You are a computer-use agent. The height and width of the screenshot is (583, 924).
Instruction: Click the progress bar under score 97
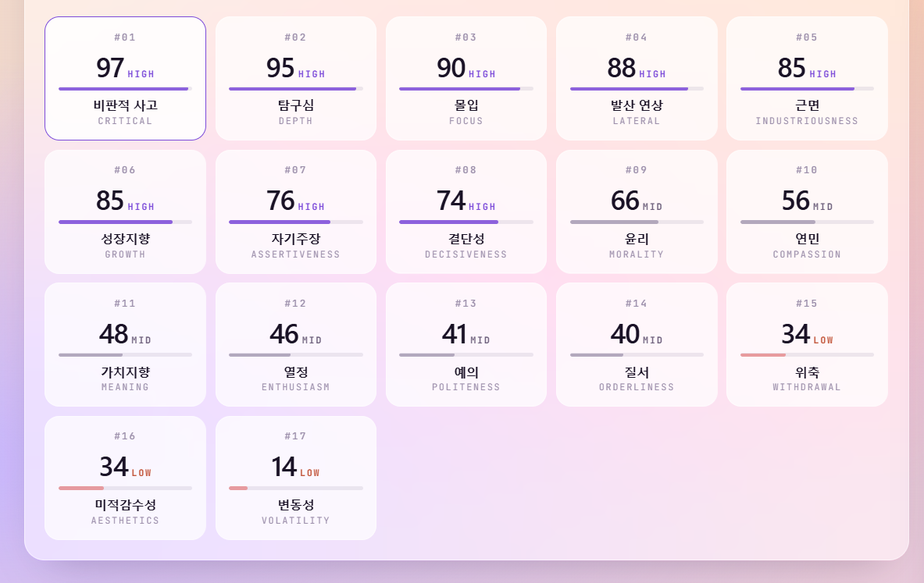[125, 89]
